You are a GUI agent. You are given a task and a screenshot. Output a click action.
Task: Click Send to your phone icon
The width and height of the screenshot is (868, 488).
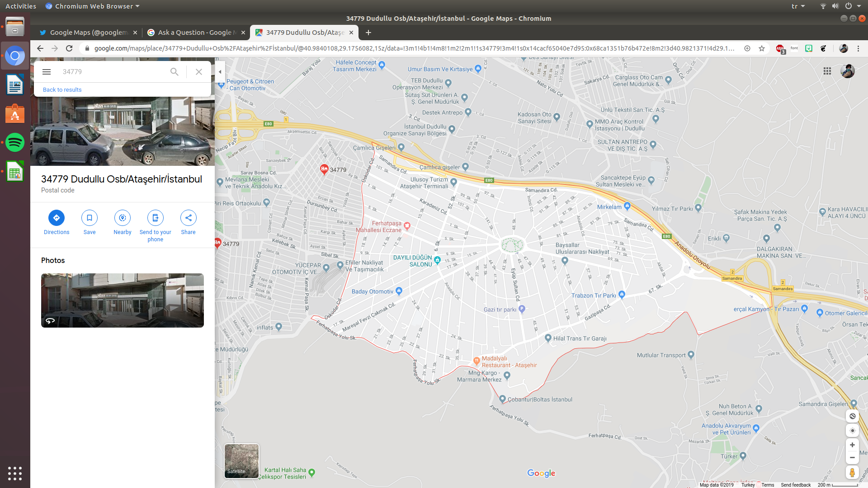155,218
